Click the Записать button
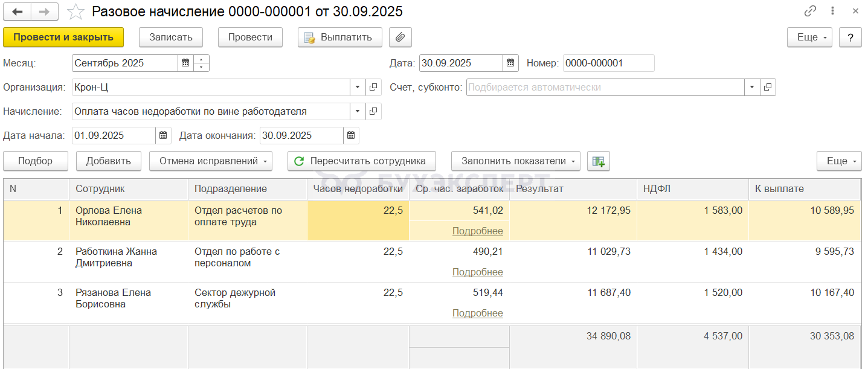This screenshot has height=369, width=868. coord(171,37)
